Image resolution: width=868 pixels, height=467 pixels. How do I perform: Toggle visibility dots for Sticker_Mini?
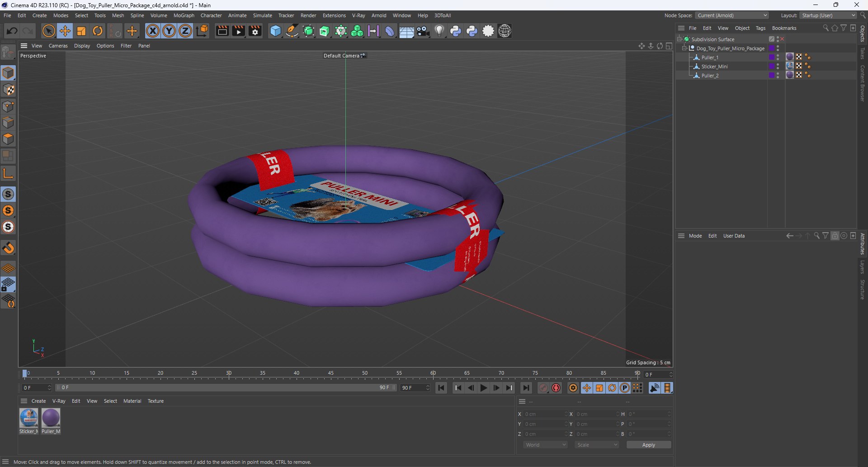(778, 67)
